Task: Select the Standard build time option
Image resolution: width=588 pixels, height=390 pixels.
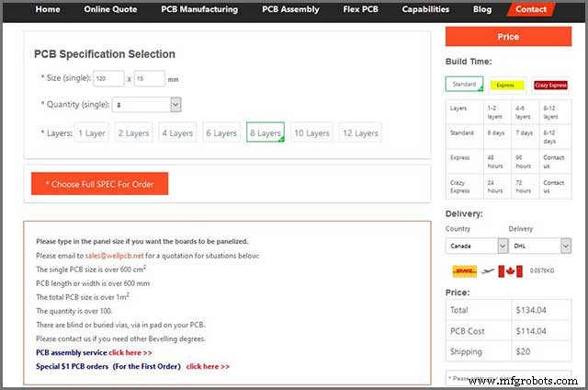Action: tap(464, 84)
